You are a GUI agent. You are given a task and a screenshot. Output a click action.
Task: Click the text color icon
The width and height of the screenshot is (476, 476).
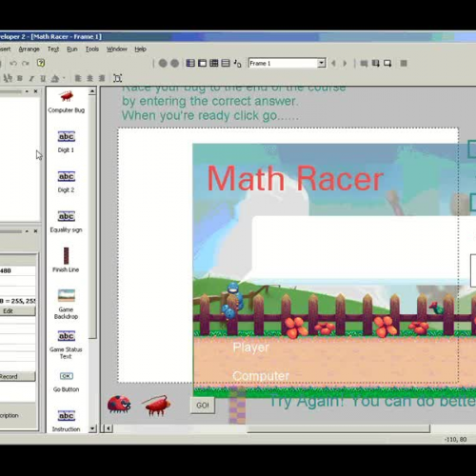pyautogui.click(x=55, y=78)
